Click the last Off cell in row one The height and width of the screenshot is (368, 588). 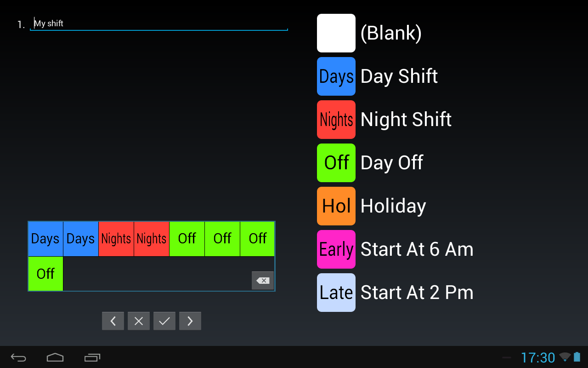(x=257, y=239)
